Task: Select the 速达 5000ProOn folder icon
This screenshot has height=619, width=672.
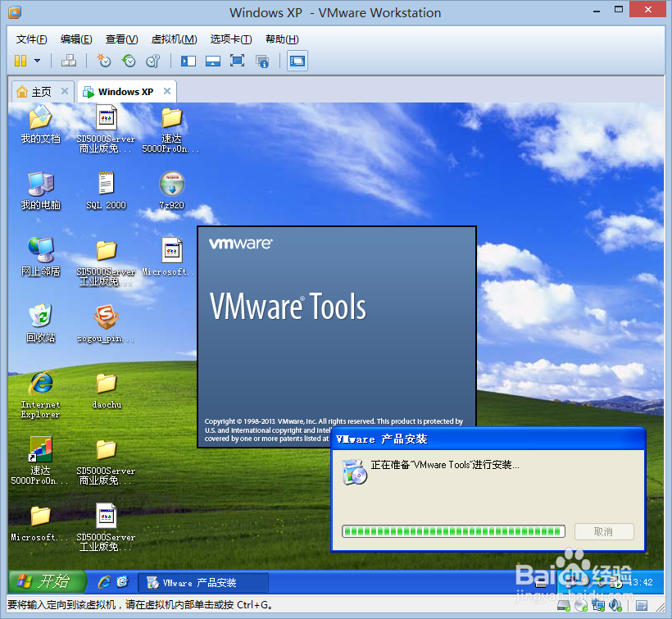Action: 171,130
